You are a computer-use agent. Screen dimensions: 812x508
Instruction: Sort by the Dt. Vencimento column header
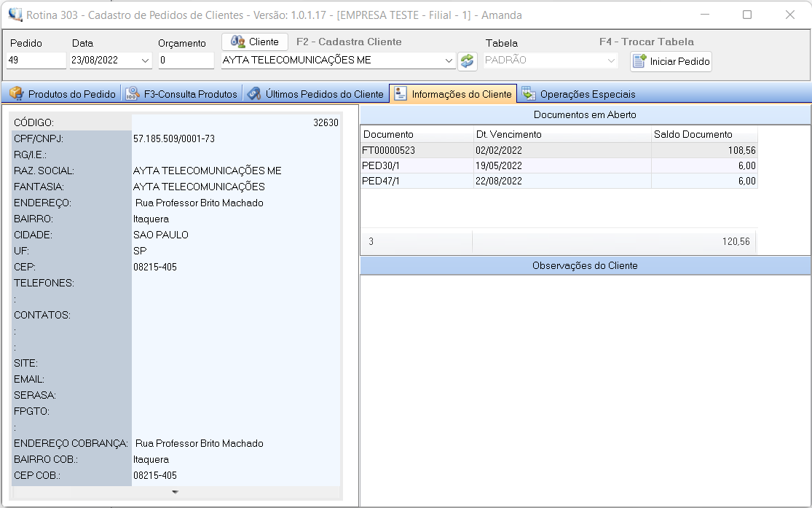(x=562, y=134)
